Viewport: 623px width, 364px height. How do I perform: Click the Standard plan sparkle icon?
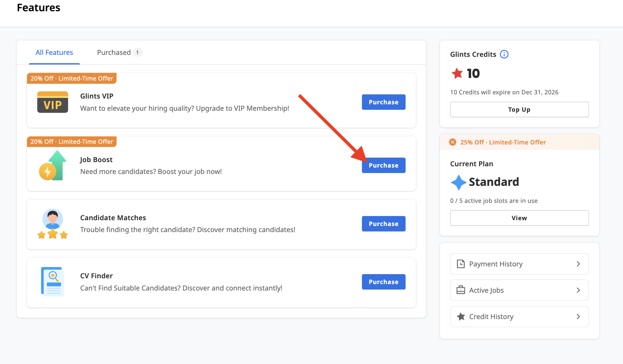[459, 182]
